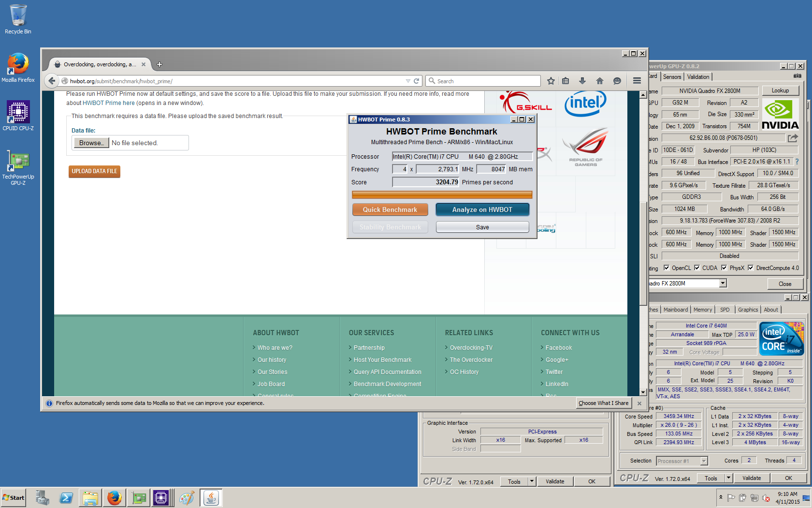Toggle the CUDA checkbox in GPU-Z
This screenshot has width=812, height=508.
(697, 268)
